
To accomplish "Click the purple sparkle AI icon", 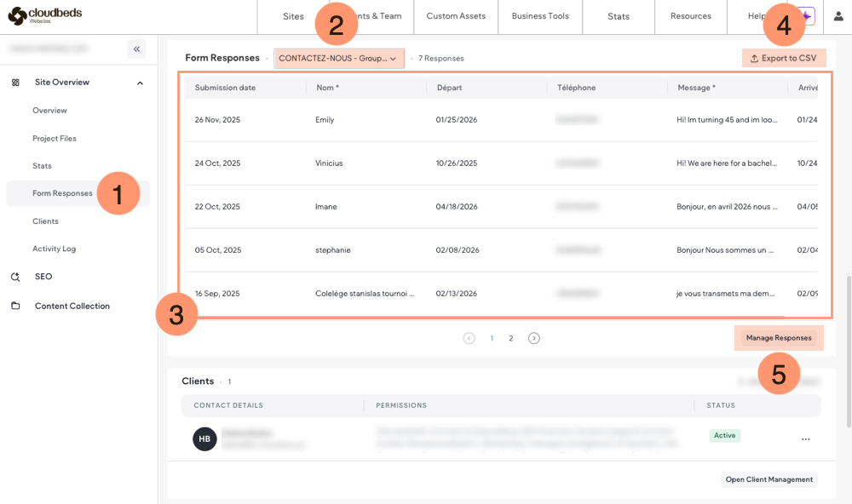I will pyautogui.click(x=806, y=16).
